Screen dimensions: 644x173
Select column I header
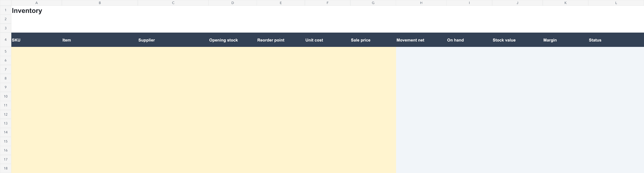point(469,3)
